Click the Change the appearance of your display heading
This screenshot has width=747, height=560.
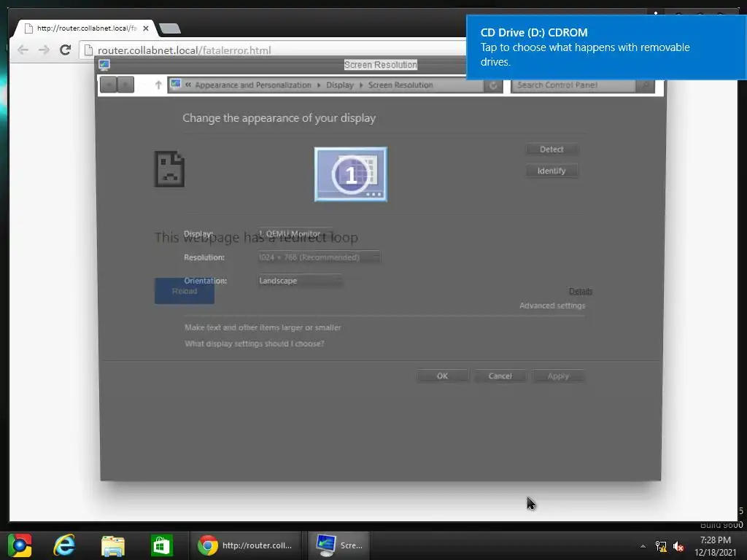[279, 118]
